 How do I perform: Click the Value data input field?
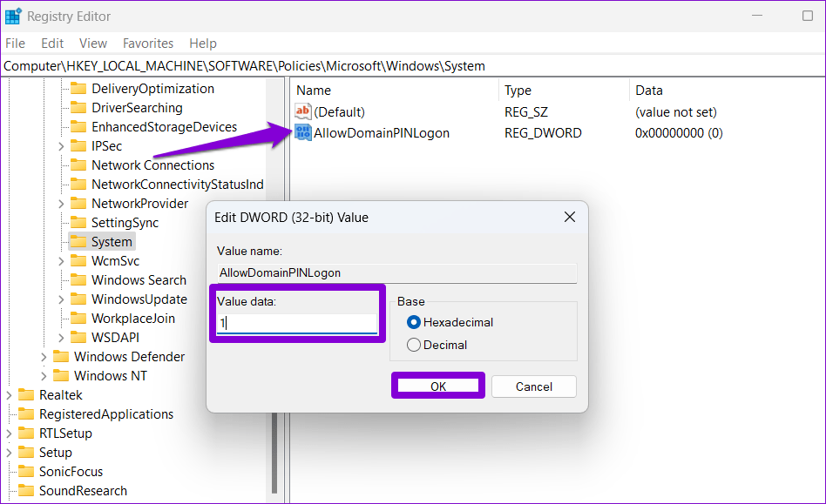coord(296,323)
